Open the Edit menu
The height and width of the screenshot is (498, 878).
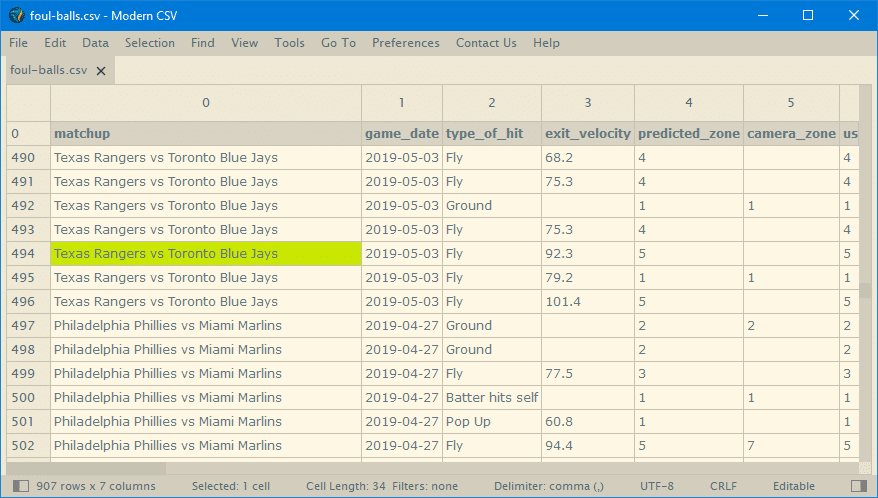(55, 43)
